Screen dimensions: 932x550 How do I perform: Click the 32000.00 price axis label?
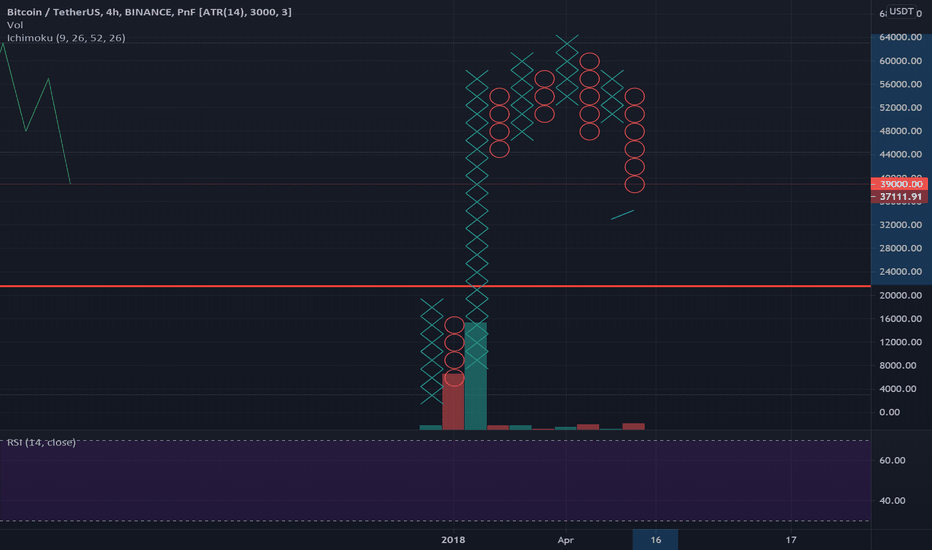[900, 225]
